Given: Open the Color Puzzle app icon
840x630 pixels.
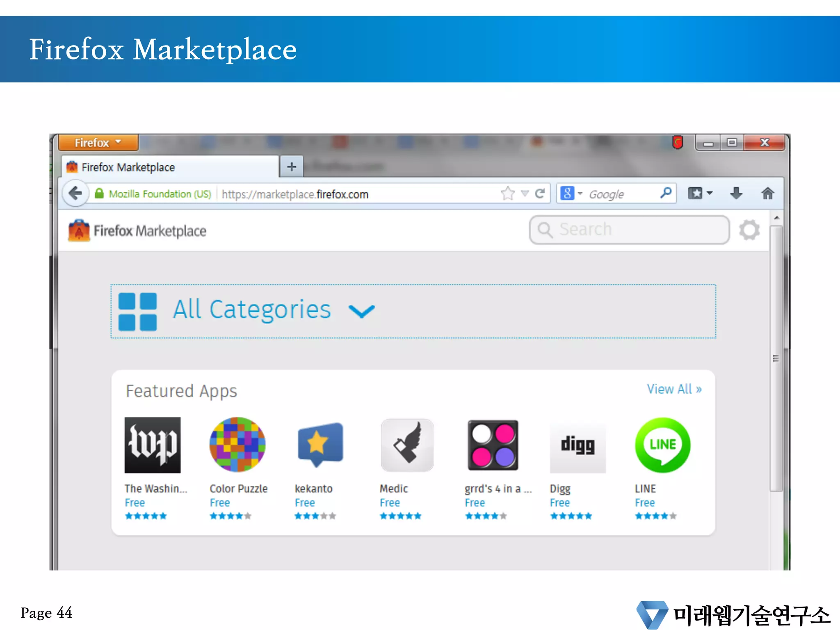Looking at the screenshot, I should pyautogui.click(x=237, y=445).
